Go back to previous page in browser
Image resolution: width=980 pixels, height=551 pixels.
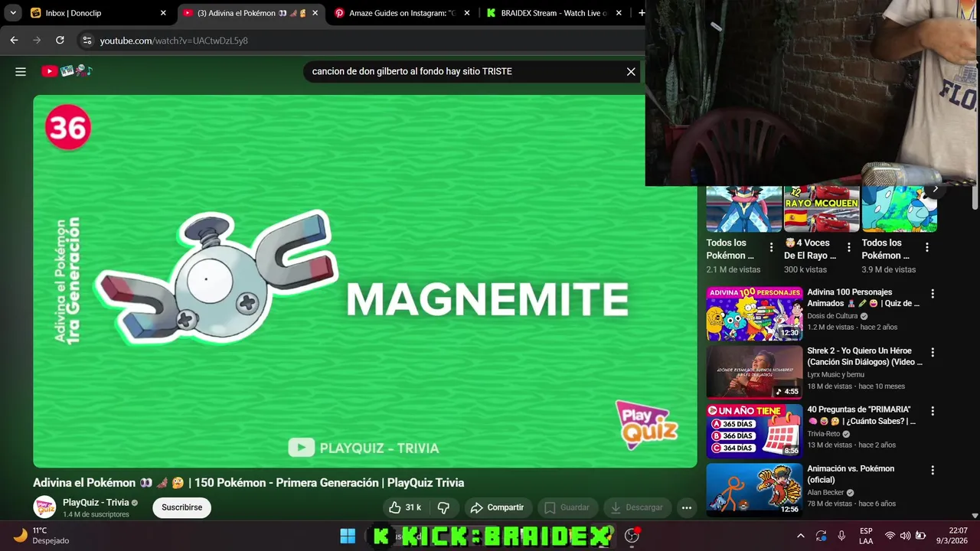pyautogui.click(x=14, y=40)
